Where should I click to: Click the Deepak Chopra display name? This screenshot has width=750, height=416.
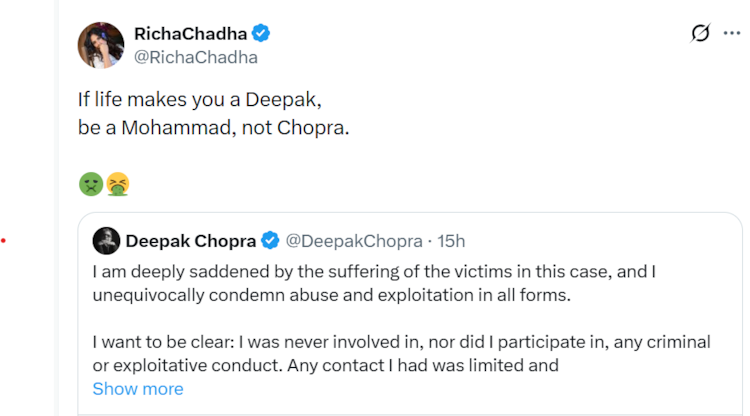click(x=190, y=240)
